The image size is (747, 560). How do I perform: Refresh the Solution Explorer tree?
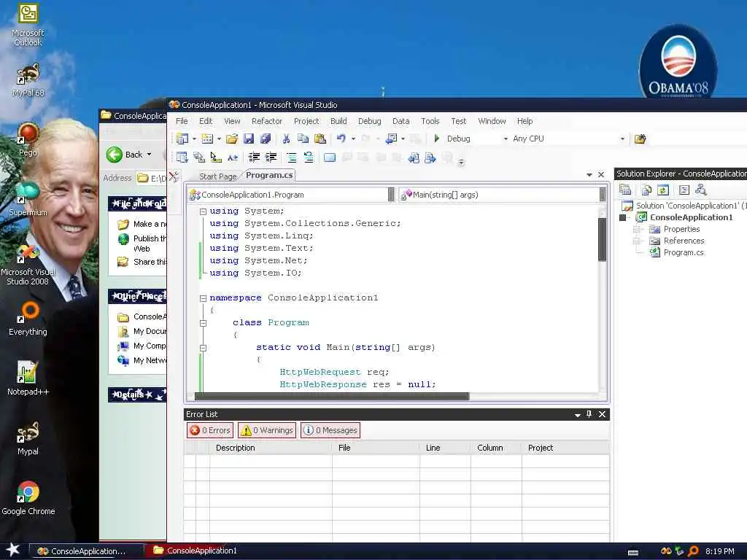663,190
